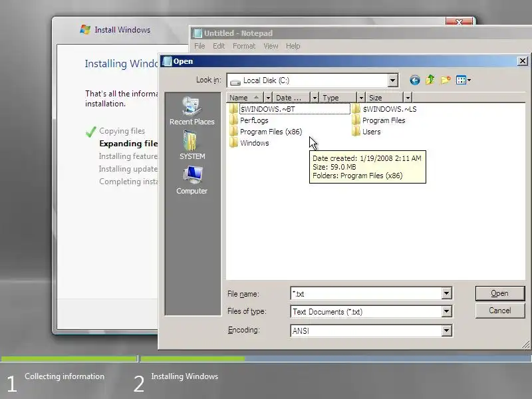This screenshot has height=399, width=532.
Task: Open Computer in sidebar
Action: 192,180
